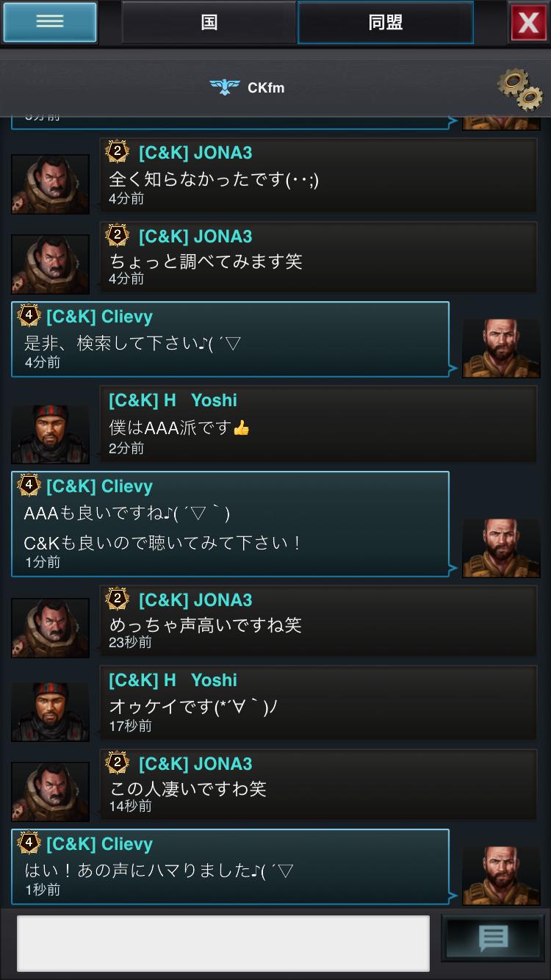
Task: Focus the message text input box
Action: click(x=223, y=943)
